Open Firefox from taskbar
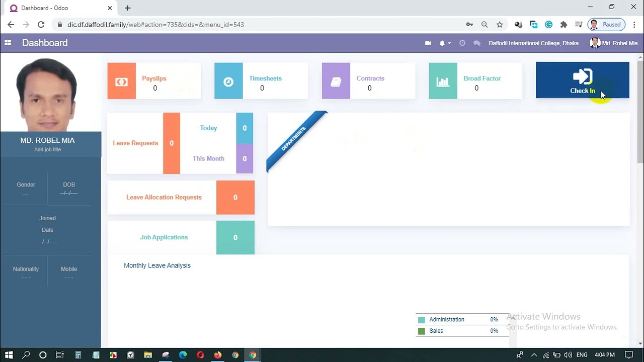This screenshot has width=644, height=362. [217, 355]
